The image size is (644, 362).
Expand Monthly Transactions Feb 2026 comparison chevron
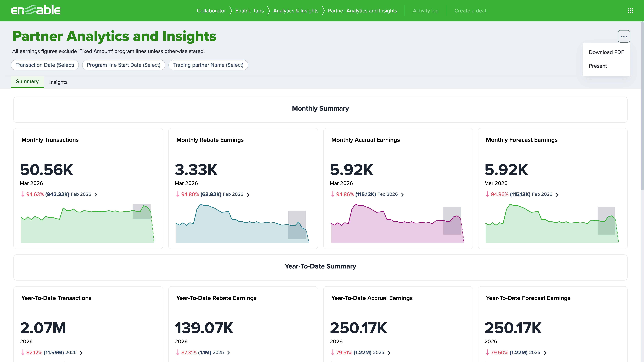click(x=96, y=195)
